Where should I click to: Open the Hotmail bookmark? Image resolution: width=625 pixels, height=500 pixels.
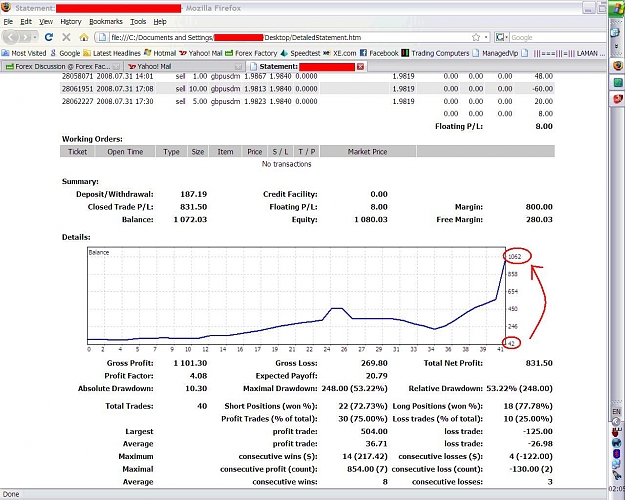160,53
